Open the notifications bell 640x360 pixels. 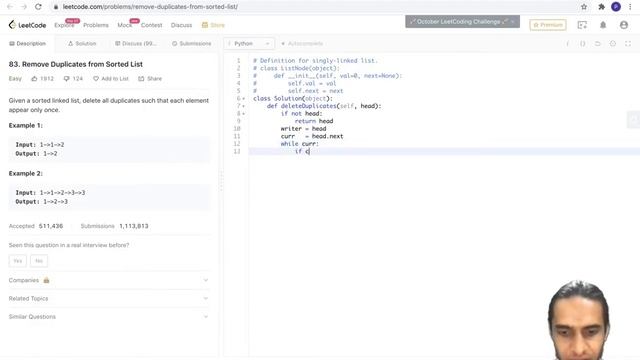click(x=603, y=25)
